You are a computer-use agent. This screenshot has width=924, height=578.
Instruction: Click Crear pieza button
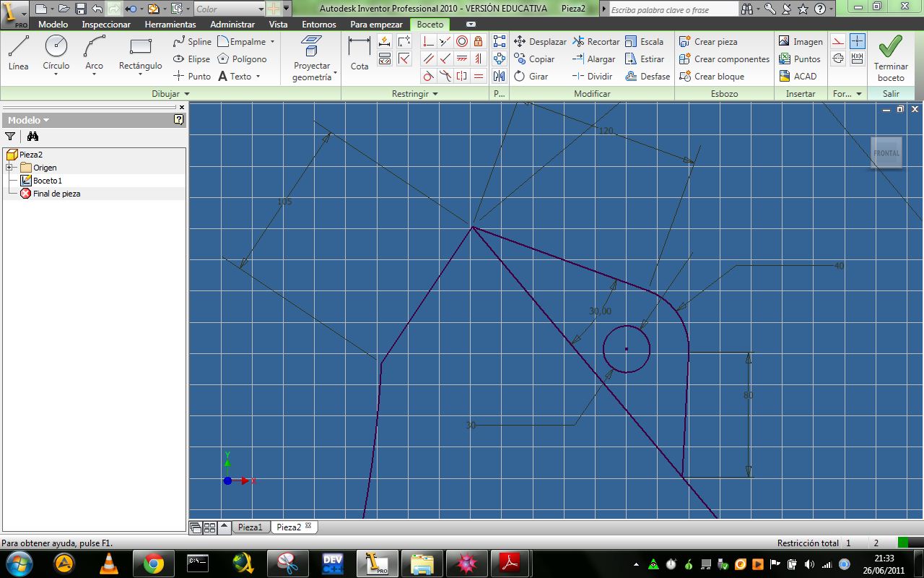click(708, 42)
